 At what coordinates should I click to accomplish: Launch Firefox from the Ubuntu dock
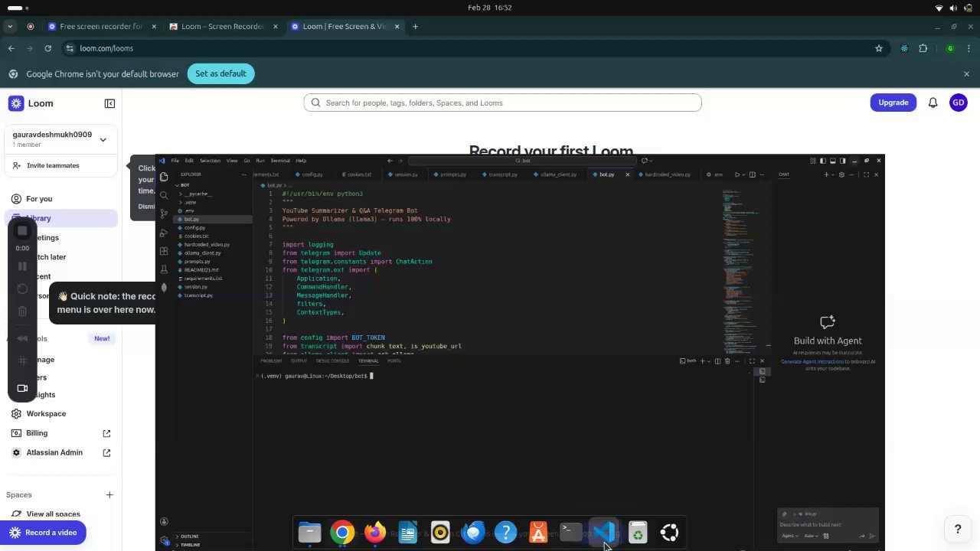click(x=375, y=532)
